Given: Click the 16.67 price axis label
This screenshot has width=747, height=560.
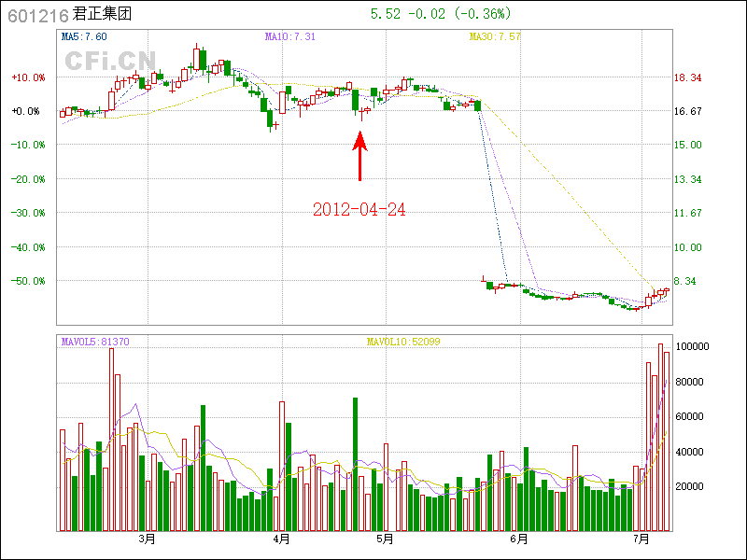Looking at the screenshot, I should [688, 111].
